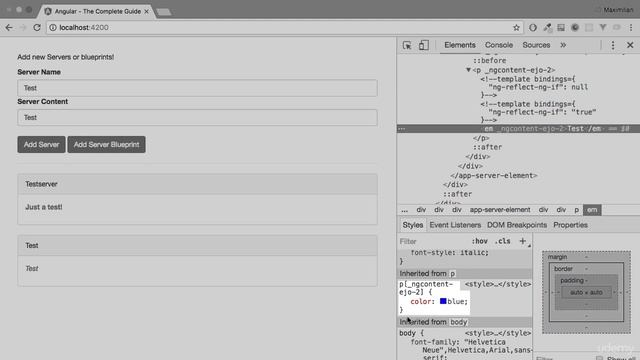Viewport: 640px width, 360px height.
Task: Close the Angular browser tab
Action: (147, 11)
